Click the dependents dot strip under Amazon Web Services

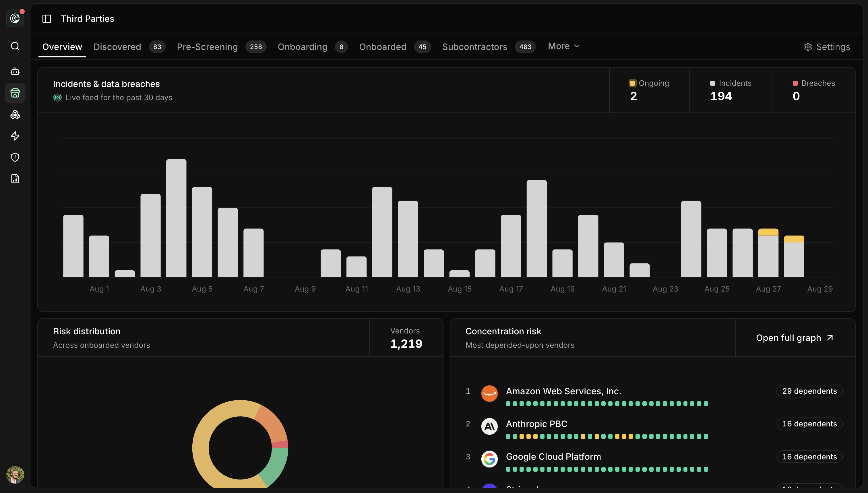pos(607,403)
